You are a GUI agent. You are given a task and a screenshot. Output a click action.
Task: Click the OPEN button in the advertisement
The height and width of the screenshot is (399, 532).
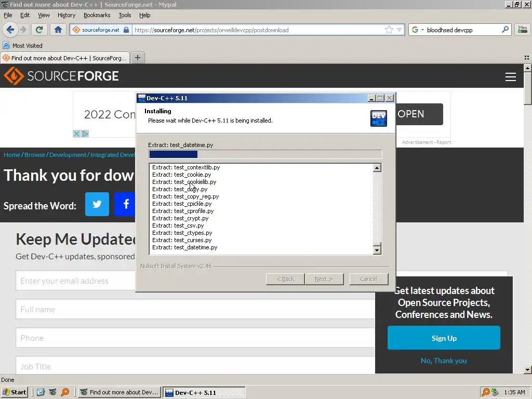pos(419,114)
